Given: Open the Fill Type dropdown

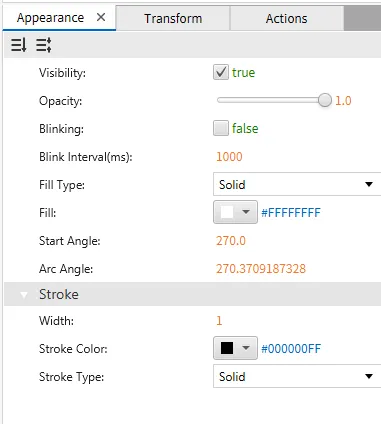Looking at the screenshot, I should pos(297,184).
